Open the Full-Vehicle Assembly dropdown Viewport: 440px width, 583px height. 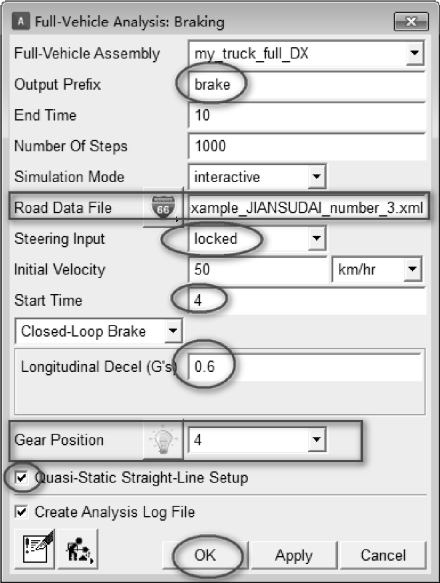414,53
